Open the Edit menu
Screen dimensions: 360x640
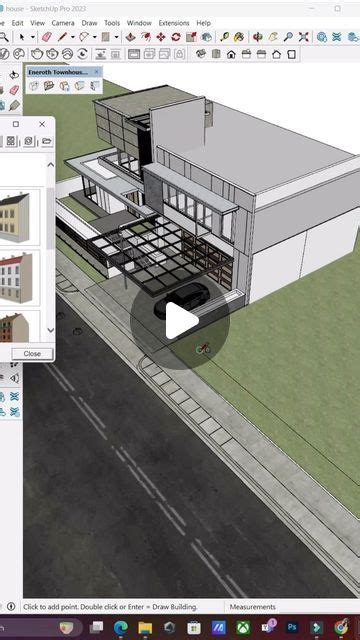(17, 23)
